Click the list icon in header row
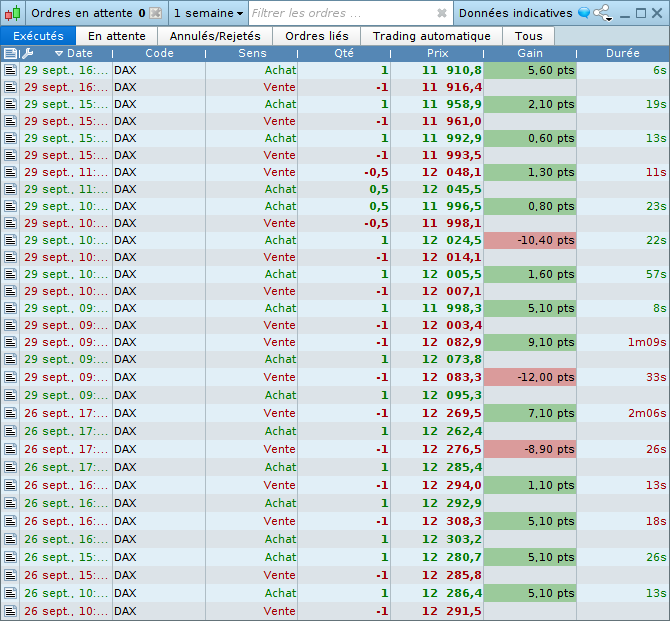This screenshot has height=621, width=670. (10, 53)
